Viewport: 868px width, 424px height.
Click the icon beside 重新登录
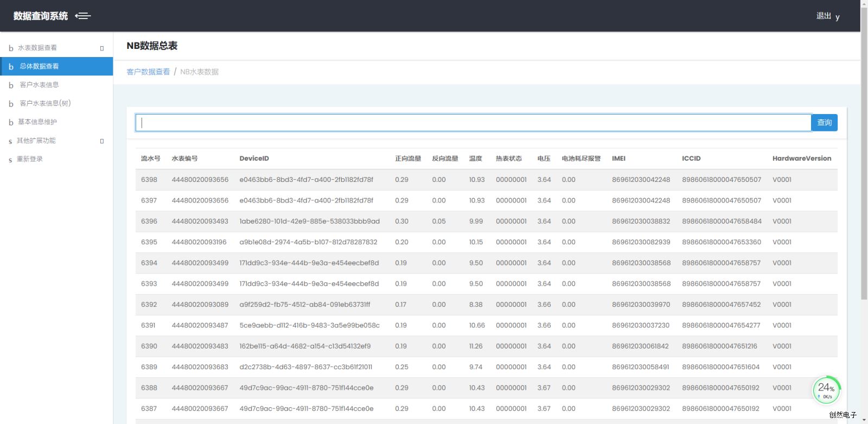(10, 160)
